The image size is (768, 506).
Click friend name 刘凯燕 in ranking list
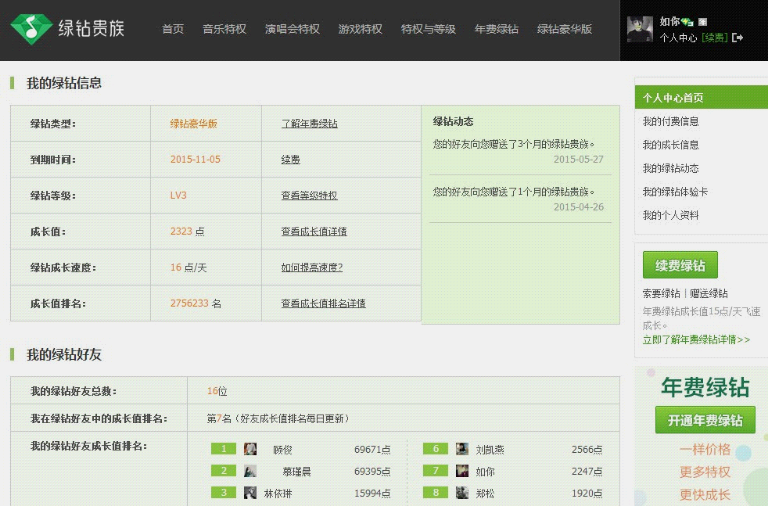490,450
